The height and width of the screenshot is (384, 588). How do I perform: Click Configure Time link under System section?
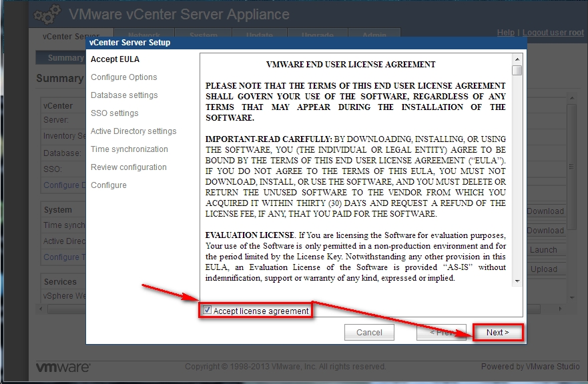[64, 257]
